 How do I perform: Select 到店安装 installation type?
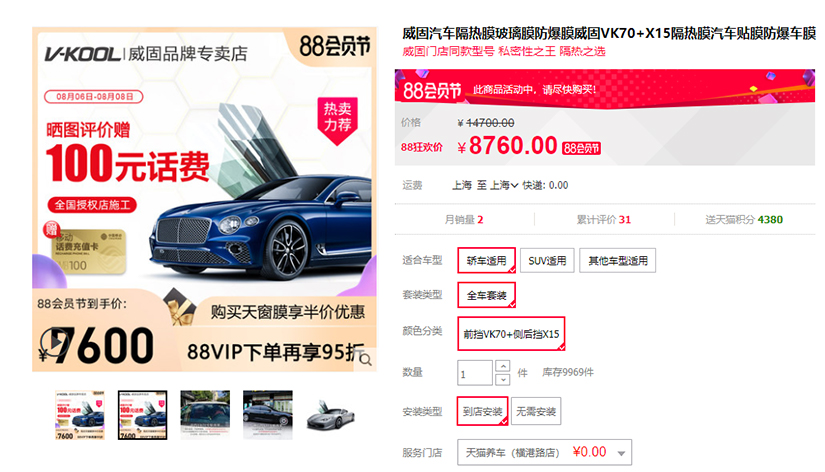point(482,411)
